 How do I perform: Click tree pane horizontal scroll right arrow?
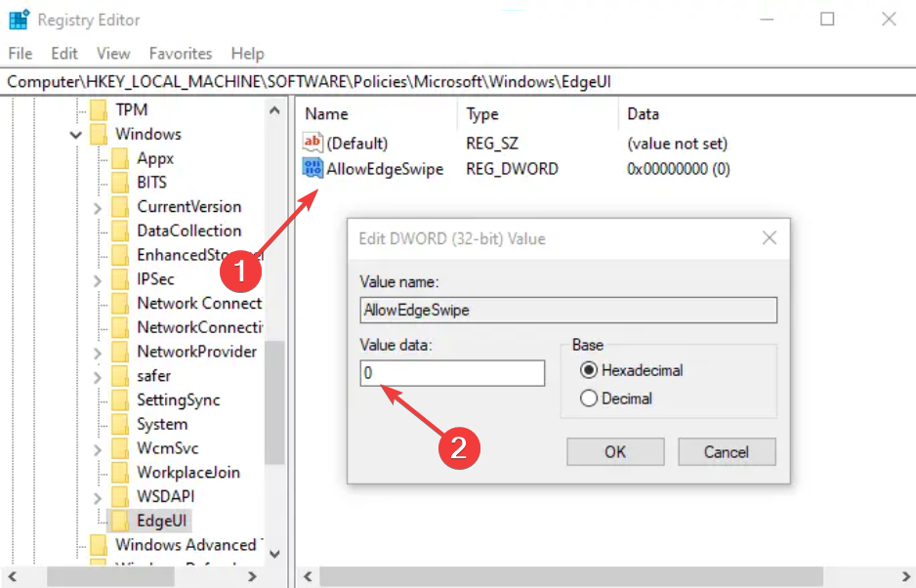(x=252, y=577)
